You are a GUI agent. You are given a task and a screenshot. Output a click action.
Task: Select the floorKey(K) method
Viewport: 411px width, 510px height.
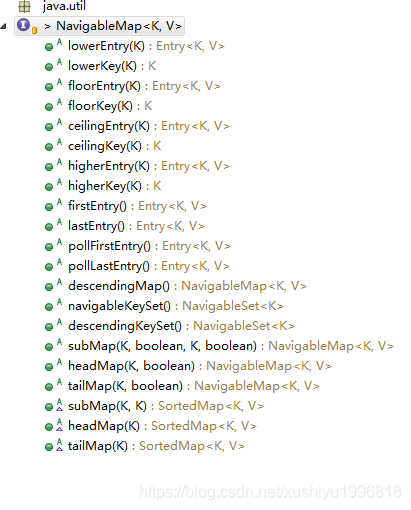point(110,106)
